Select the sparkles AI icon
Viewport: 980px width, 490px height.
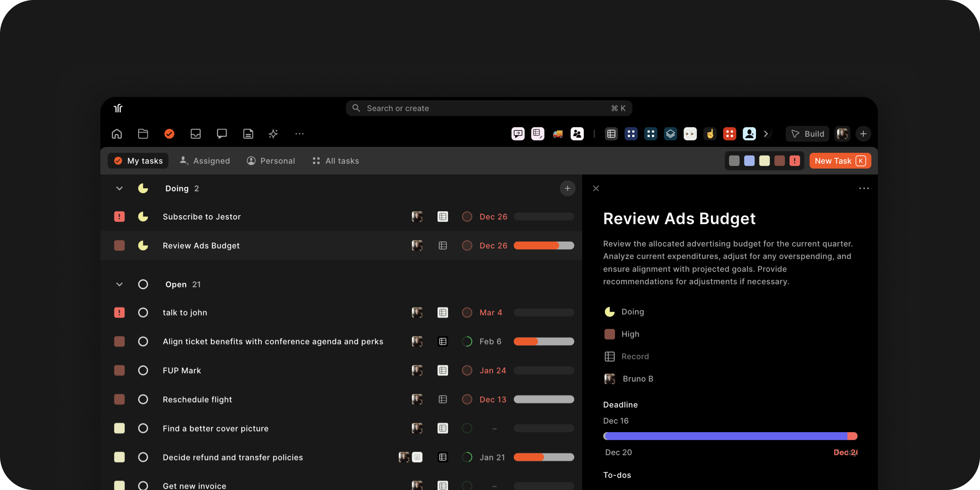click(x=273, y=134)
